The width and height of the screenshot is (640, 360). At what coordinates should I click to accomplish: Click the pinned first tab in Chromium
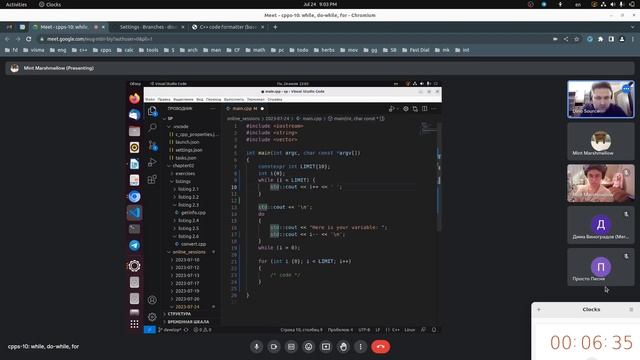(9, 27)
